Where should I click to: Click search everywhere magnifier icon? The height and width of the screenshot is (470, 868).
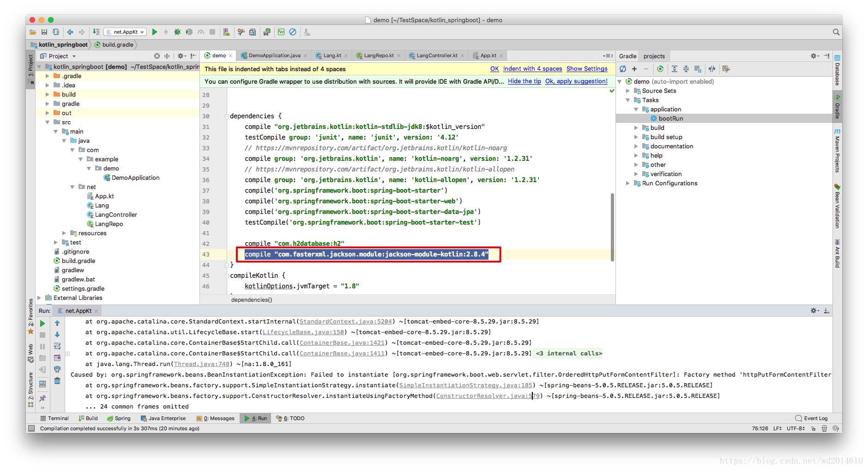[x=836, y=32]
